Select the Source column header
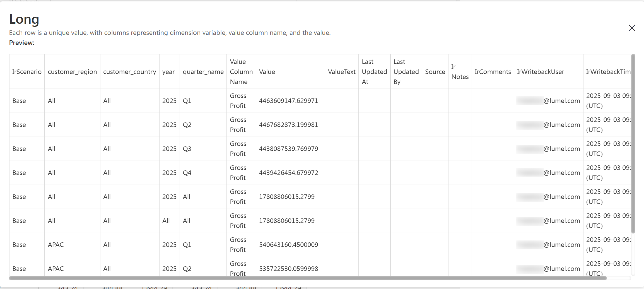644x289 pixels. pos(435,72)
